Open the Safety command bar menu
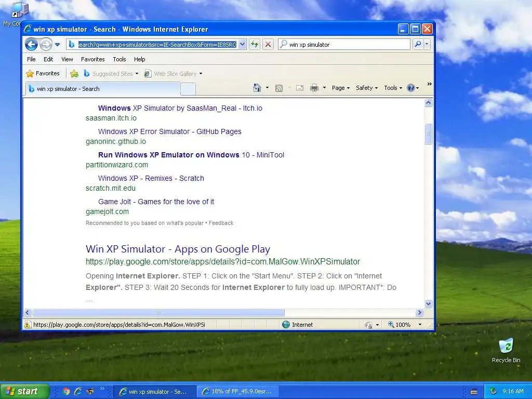This screenshot has height=399, width=532. click(367, 88)
